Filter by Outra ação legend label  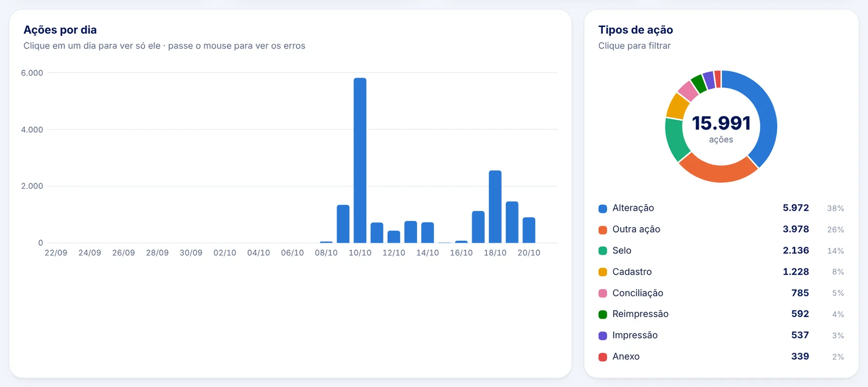coord(636,229)
